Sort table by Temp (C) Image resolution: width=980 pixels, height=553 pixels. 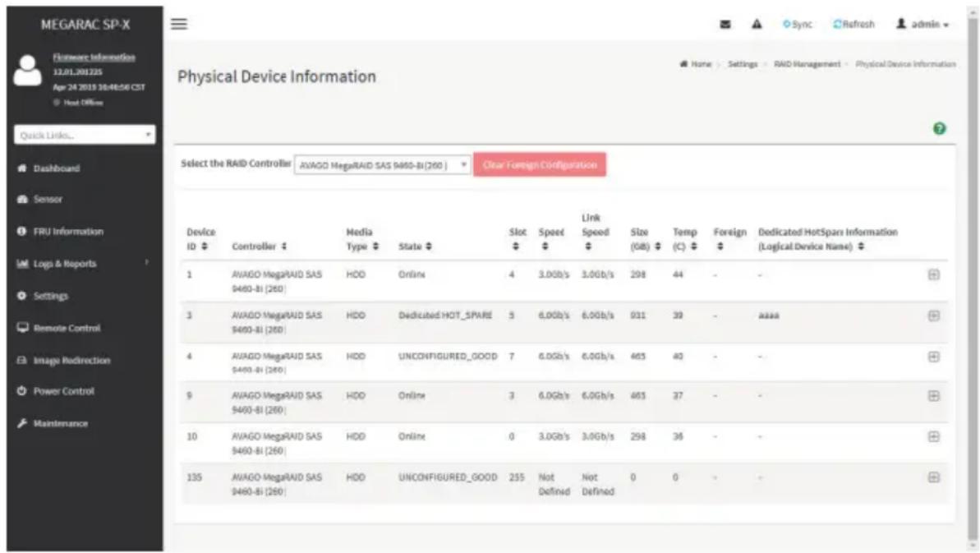point(684,239)
